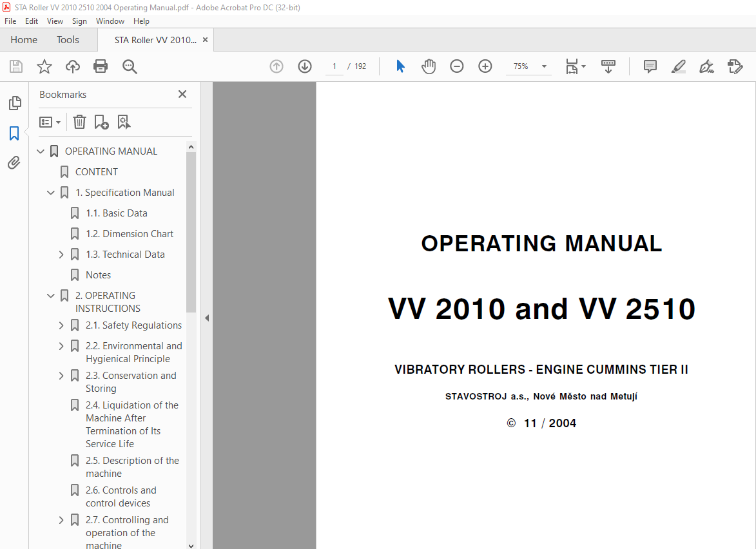
Task: Collapse the navigation pane divider arrow
Action: click(207, 318)
